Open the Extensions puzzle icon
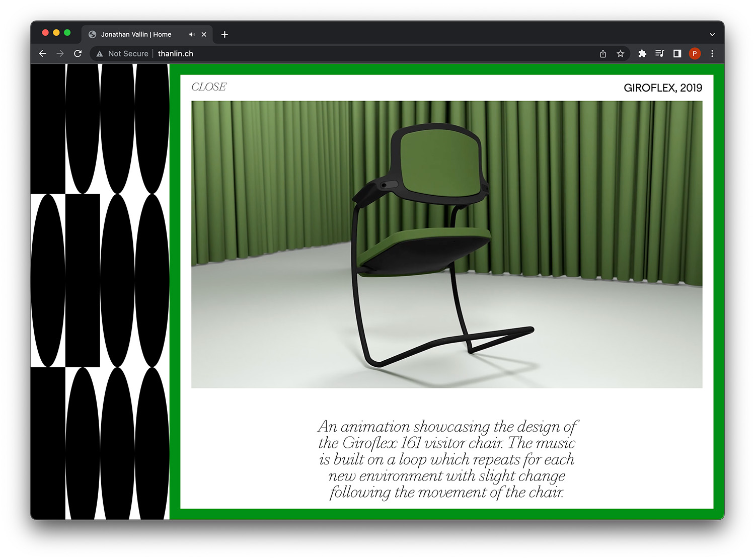 [642, 53]
